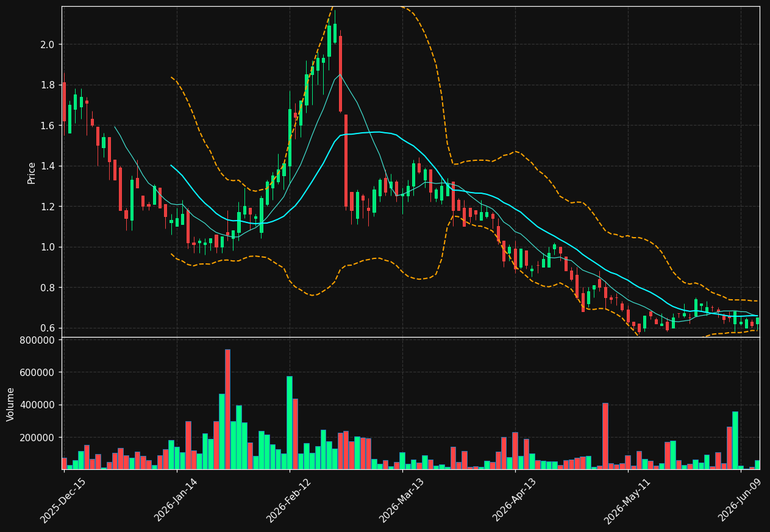
Task: Click the 2026-Feb-12 date label
Action: [288, 500]
